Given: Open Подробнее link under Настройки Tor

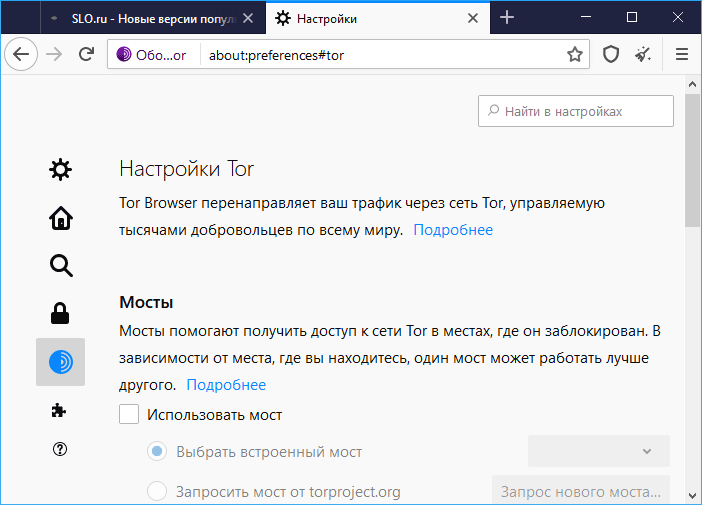Looking at the screenshot, I should [x=453, y=230].
